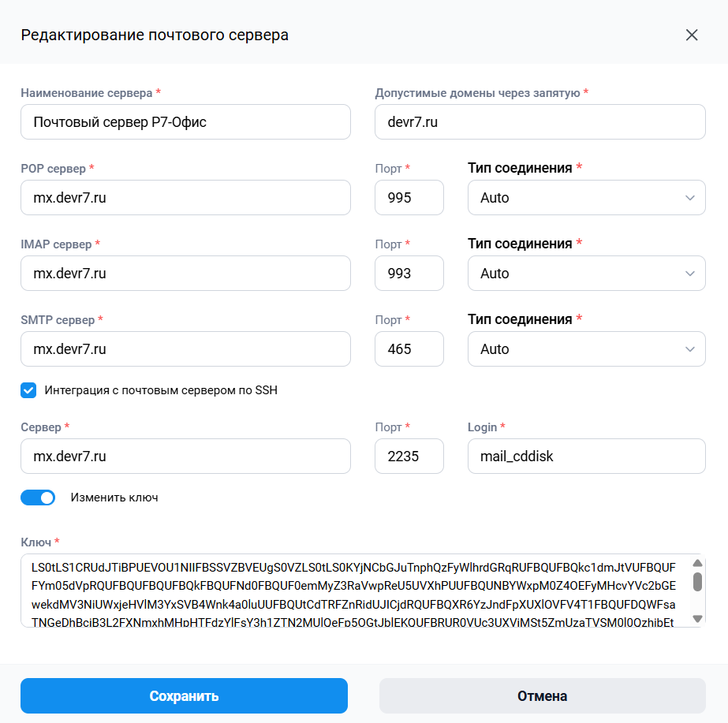
Task: Click inside the Ключ key text area
Action: 354,591
